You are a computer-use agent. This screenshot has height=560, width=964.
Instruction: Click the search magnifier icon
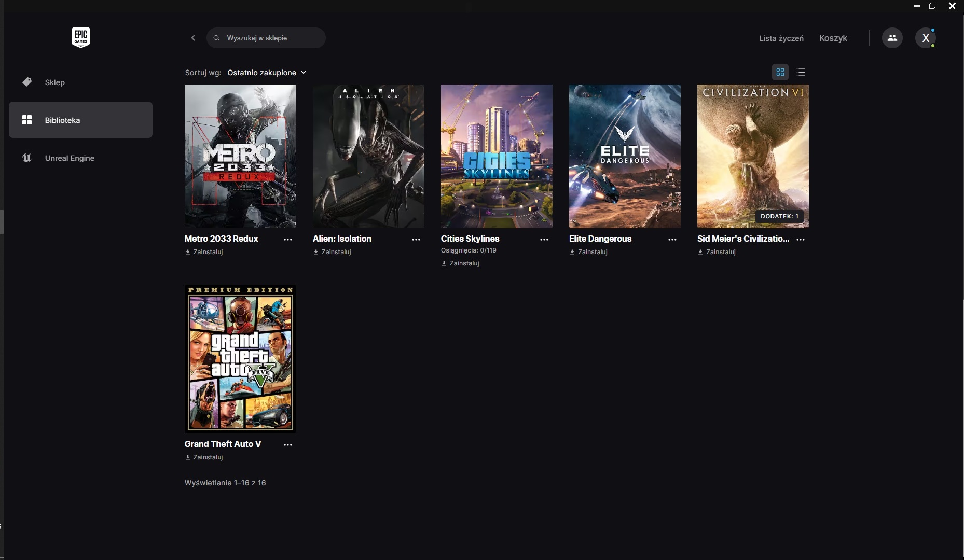(x=217, y=38)
